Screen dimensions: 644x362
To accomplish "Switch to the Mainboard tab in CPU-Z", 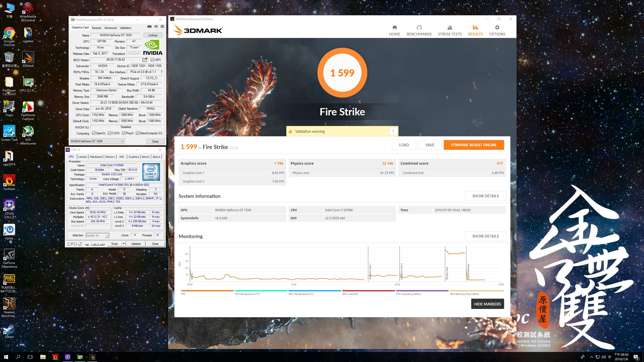I will tap(96, 157).
